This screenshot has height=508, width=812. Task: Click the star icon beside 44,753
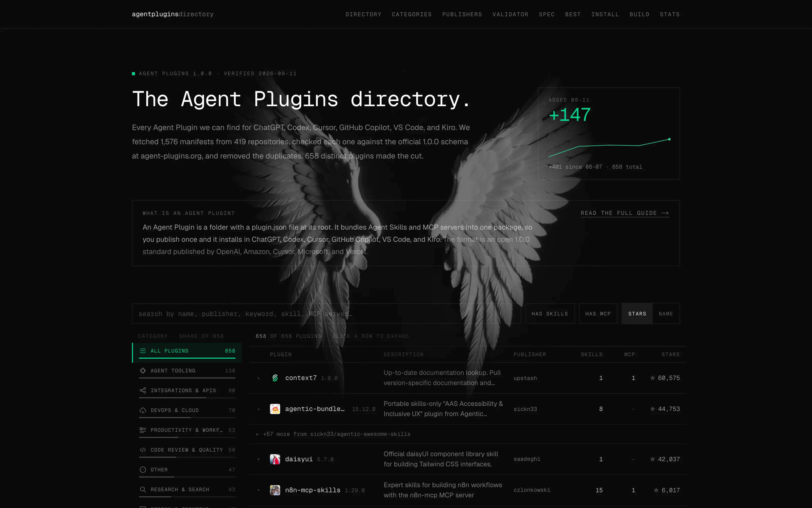[652, 409]
